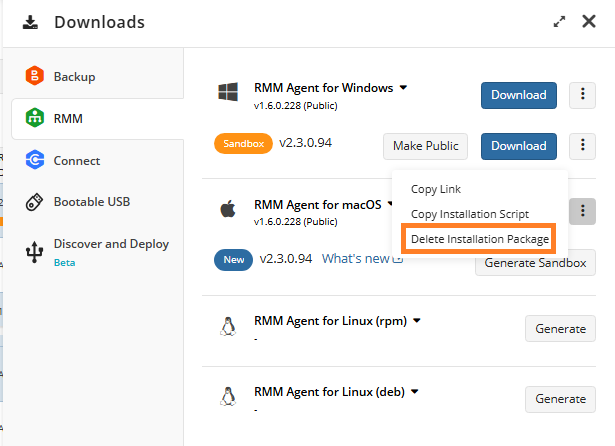The width and height of the screenshot is (615, 446).
Task: Expand RMM Agent for Linux (rpm) dropdown
Action: tap(417, 320)
